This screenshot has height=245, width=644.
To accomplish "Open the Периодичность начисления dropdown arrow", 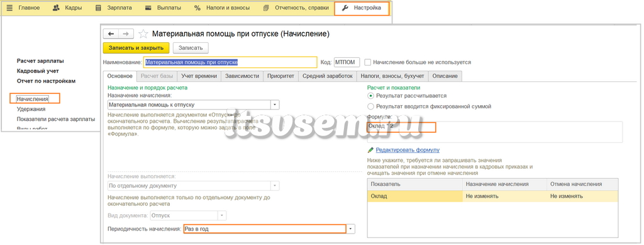I will click(350, 229).
